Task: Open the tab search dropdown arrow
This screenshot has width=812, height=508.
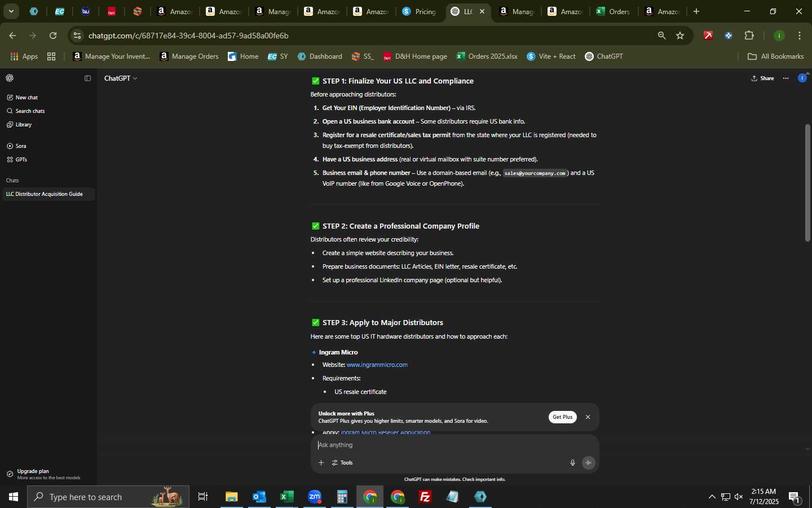Action: (x=11, y=11)
